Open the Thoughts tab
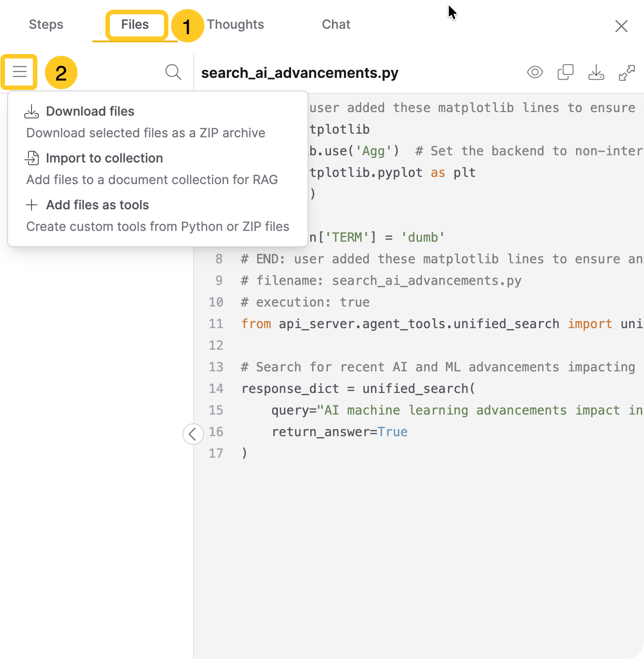Screen dimensions: 644x659 (x=236, y=25)
